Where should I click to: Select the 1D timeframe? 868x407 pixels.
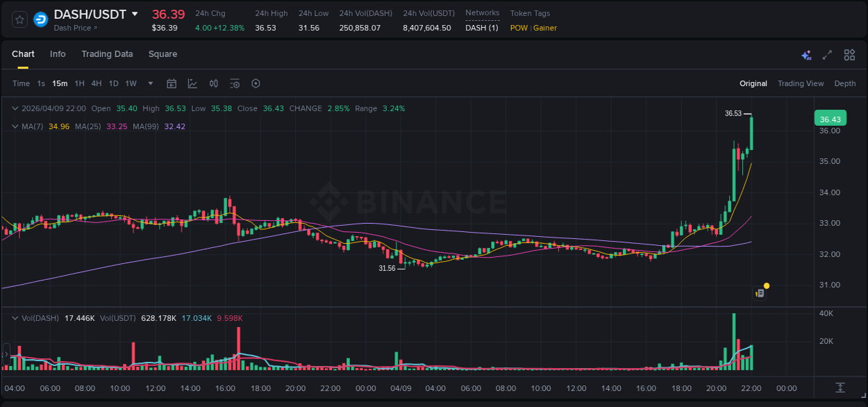[113, 83]
